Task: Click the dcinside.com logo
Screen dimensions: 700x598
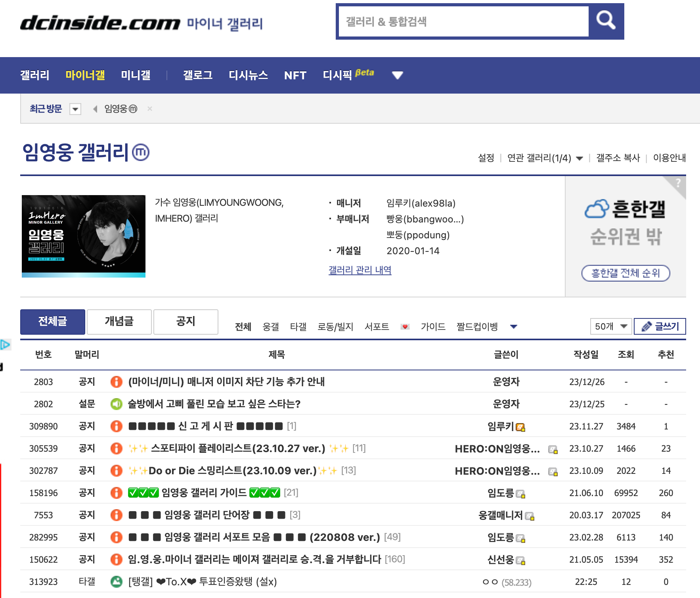Action: point(99,22)
